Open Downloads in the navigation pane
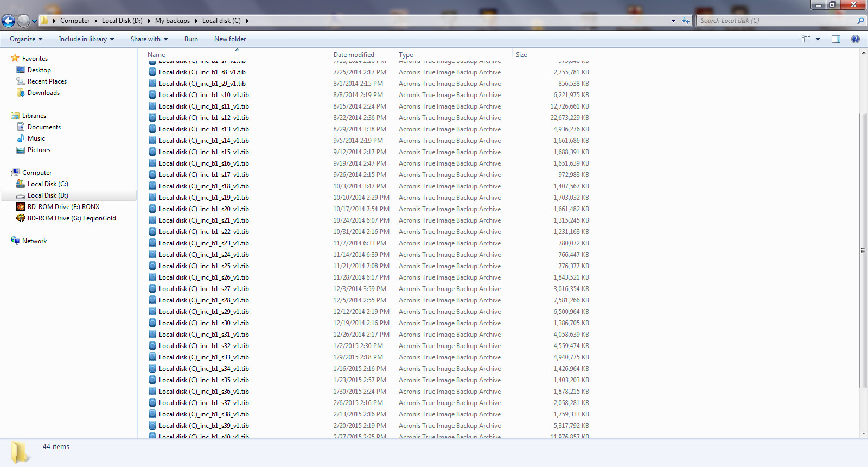 (x=43, y=93)
